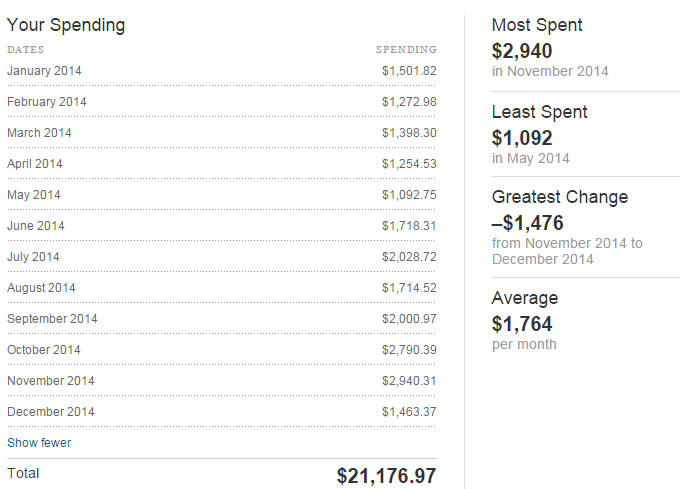680x489 pixels.
Task: Click the December 2014 date label
Action: click(x=51, y=412)
